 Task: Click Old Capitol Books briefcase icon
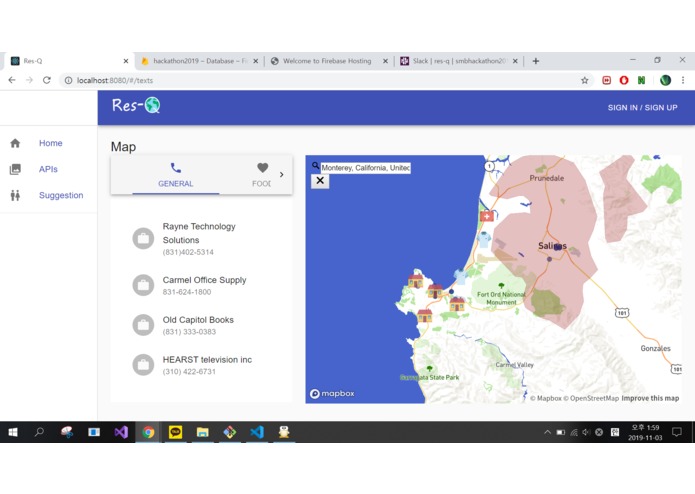coord(143,325)
